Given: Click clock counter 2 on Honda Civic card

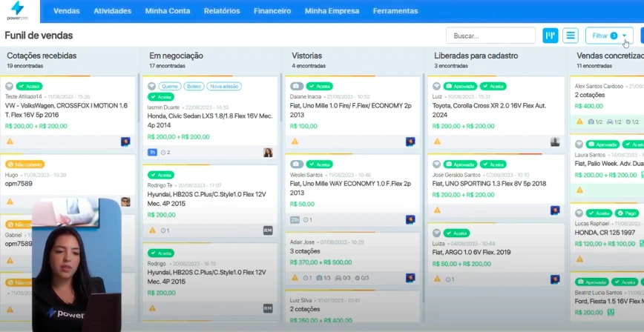Looking at the screenshot, I should coord(165,152).
